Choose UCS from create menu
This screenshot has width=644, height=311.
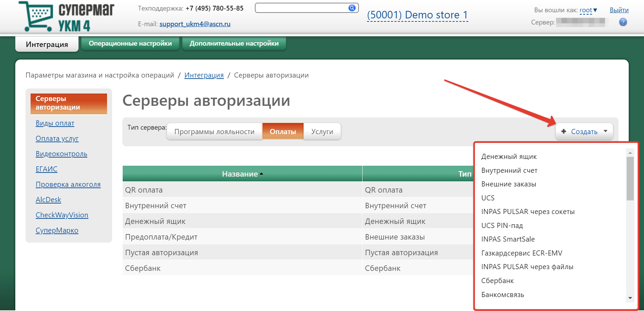[488, 198]
